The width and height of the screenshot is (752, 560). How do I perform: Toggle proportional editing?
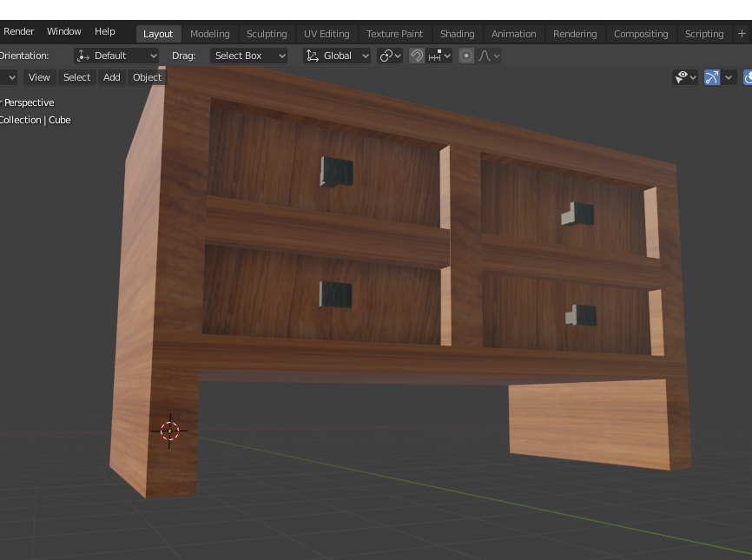tap(466, 56)
